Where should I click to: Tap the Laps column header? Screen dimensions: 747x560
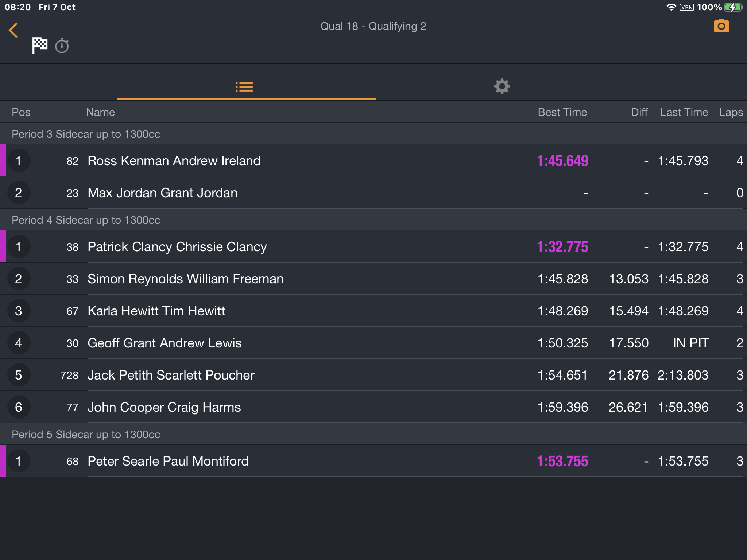click(x=731, y=112)
